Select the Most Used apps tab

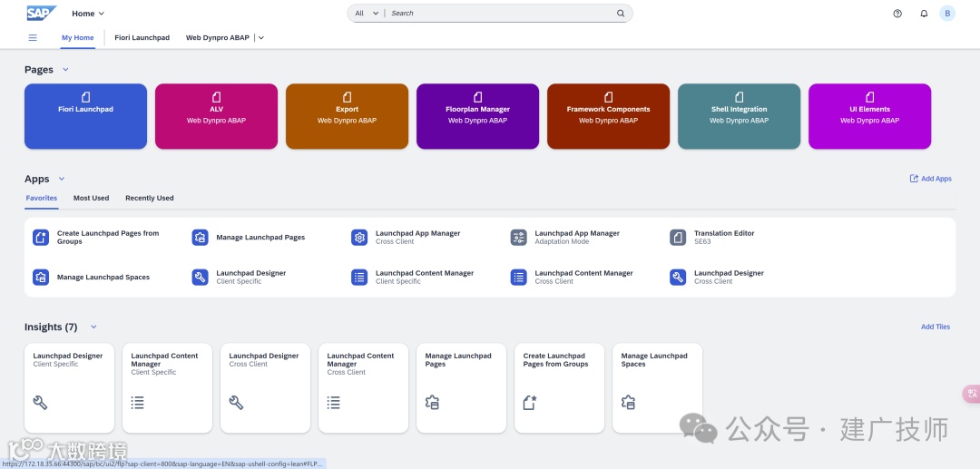92,198
